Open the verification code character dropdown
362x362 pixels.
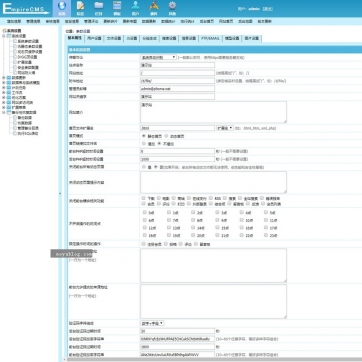152,323
